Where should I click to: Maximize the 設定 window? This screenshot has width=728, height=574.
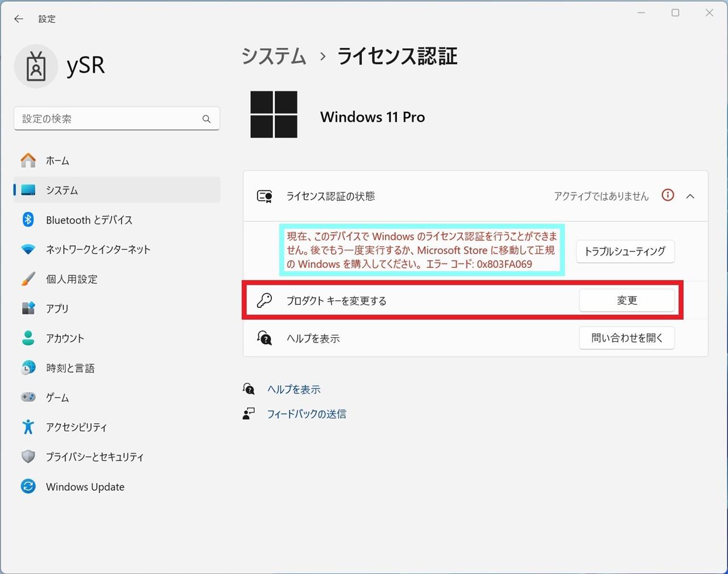tap(675, 13)
